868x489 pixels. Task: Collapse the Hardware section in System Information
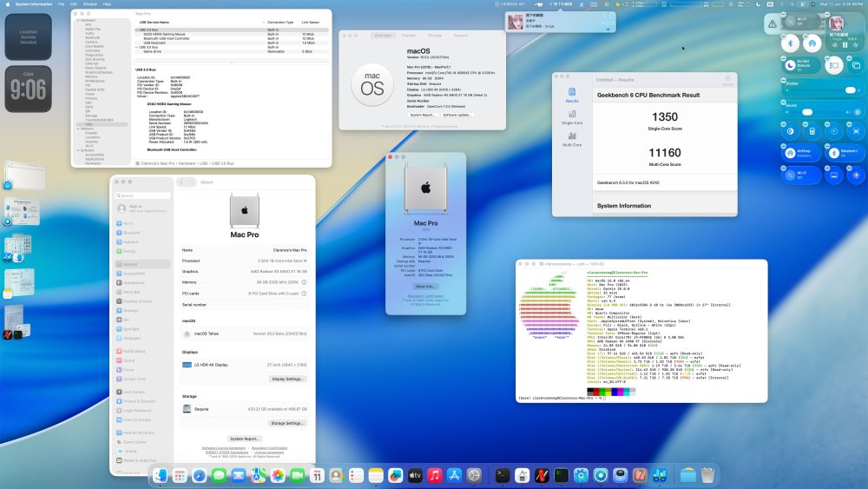coord(78,21)
